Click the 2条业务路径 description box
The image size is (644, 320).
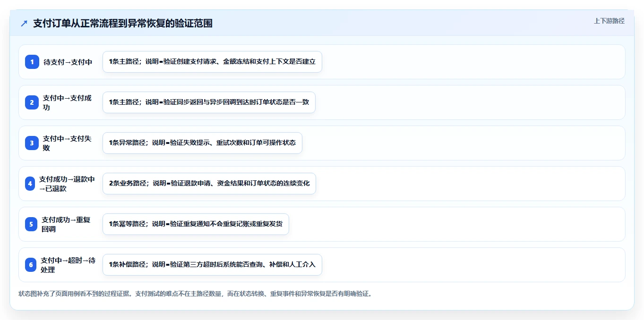209,184
